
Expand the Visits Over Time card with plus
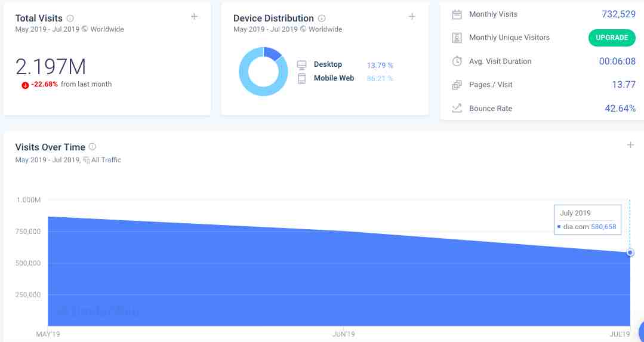(x=630, y=145)
